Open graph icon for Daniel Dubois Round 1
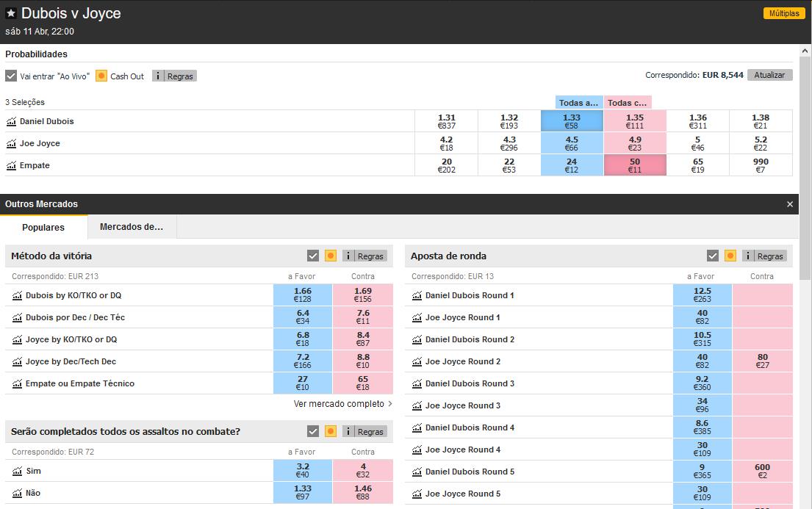Viewport: 812px width, 509px height. [417, 296]
